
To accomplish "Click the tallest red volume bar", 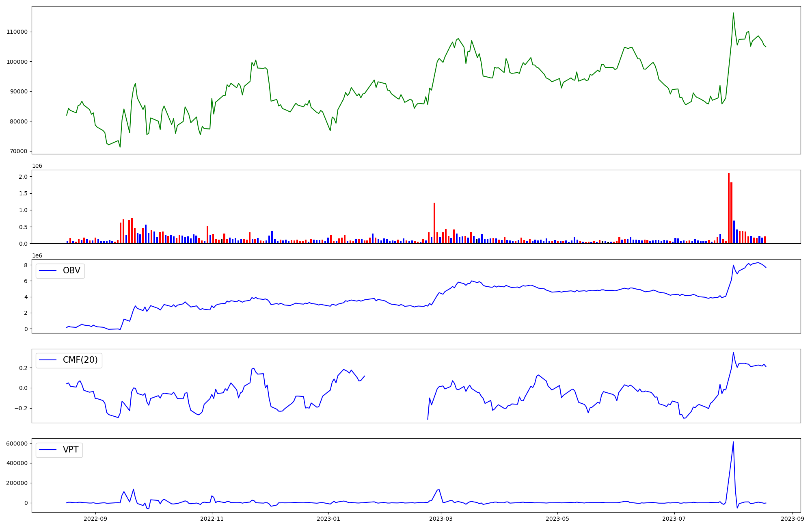I will 729,208.
